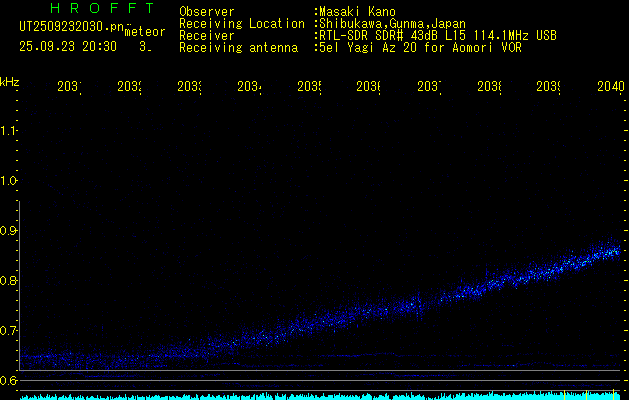Click the kHz frequency axis unit label
This screenshot has width=629, height=400.
point(10,79)
